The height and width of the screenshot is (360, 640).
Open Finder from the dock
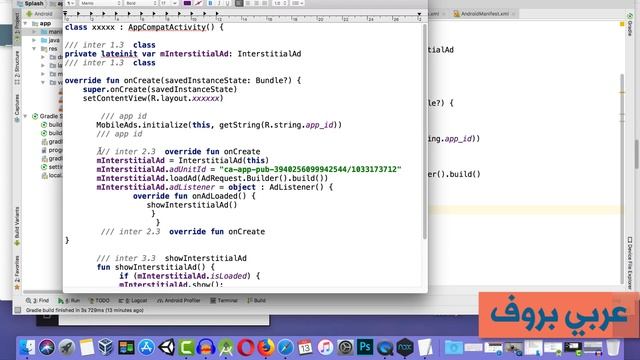[27, 347]
